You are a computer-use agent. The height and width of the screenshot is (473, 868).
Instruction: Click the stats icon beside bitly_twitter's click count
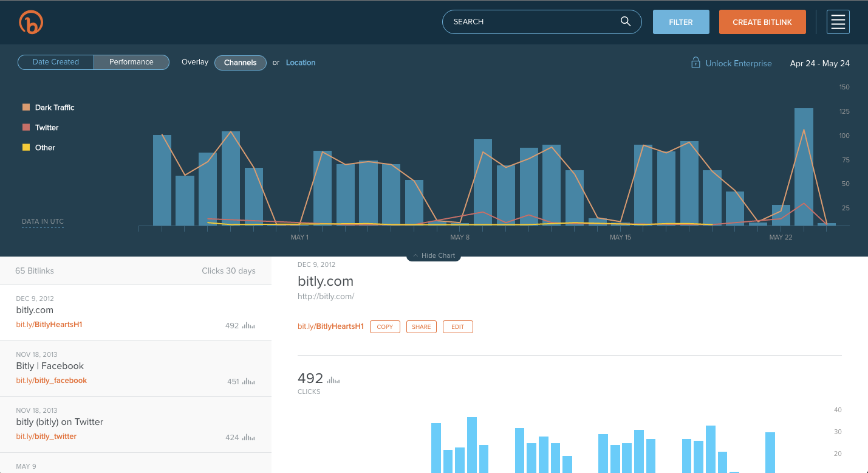[x=248, y=437]
